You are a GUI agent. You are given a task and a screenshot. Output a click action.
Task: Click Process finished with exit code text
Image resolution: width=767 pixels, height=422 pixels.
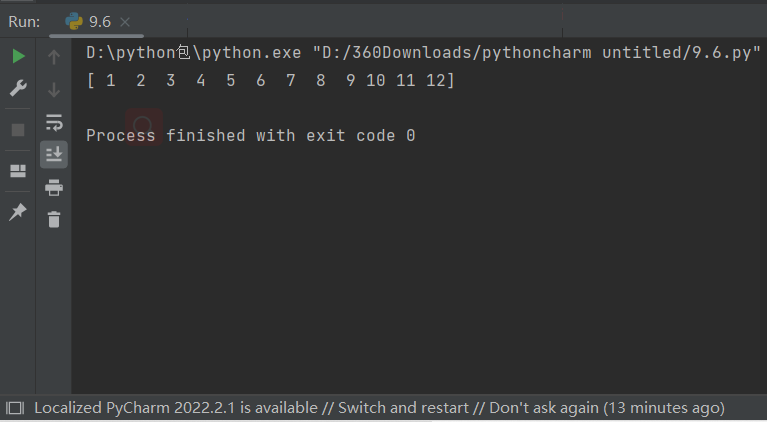coord(250,135)
